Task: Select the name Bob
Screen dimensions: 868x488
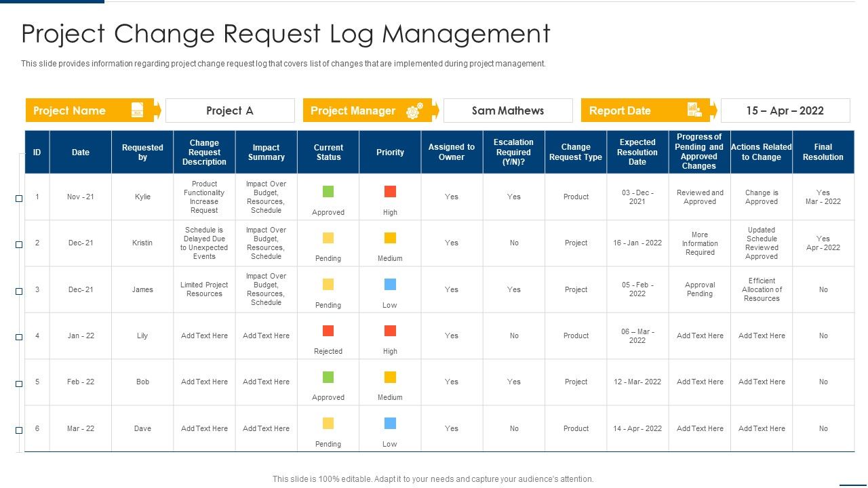Action: pyautogui.click(x=142, y=382)
